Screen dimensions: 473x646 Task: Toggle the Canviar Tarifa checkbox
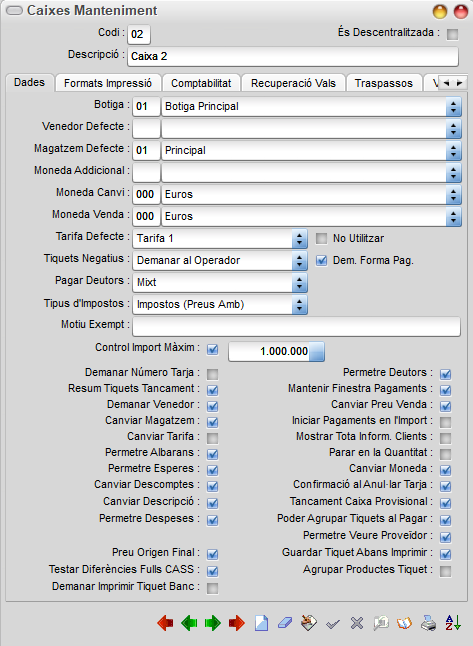point(212,438)
